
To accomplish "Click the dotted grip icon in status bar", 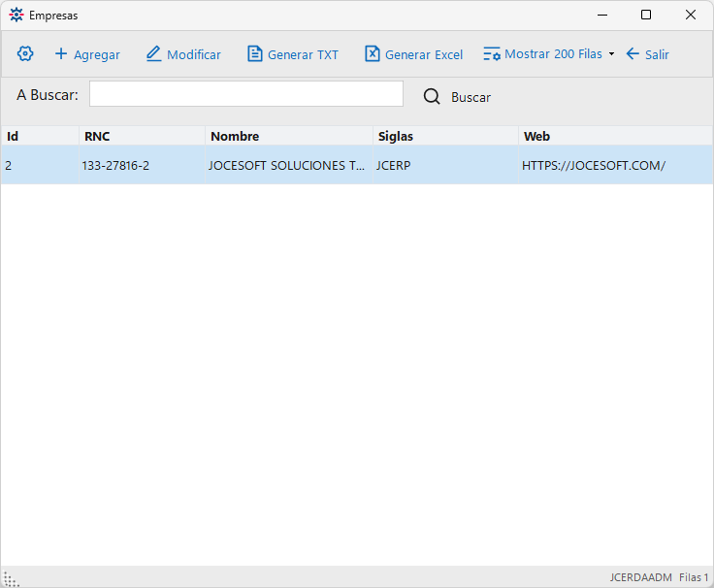I will [11, 579].
